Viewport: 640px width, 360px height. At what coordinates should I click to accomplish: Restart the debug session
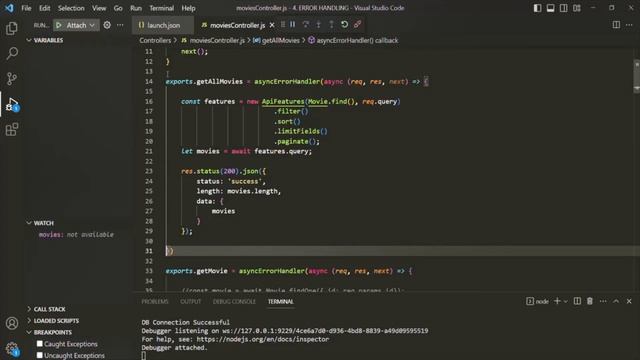click(x=344, y=24)
